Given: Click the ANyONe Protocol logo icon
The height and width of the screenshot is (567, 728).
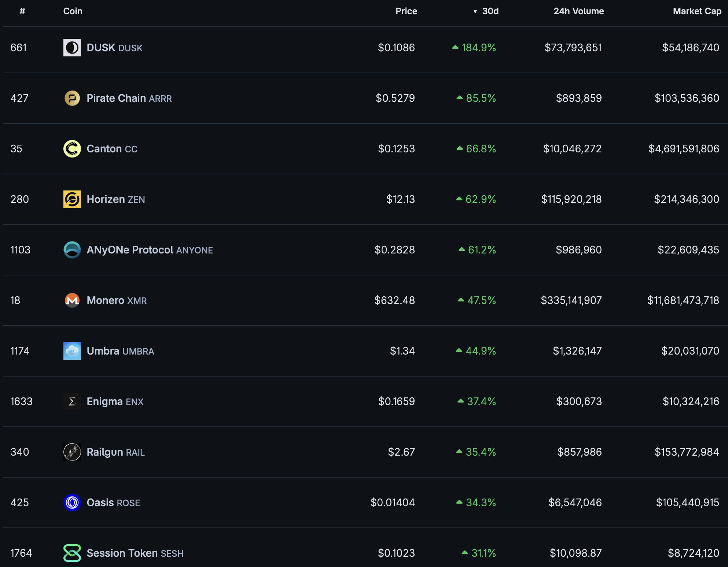Looking at the screenshot, I should (x=72, y=250).
